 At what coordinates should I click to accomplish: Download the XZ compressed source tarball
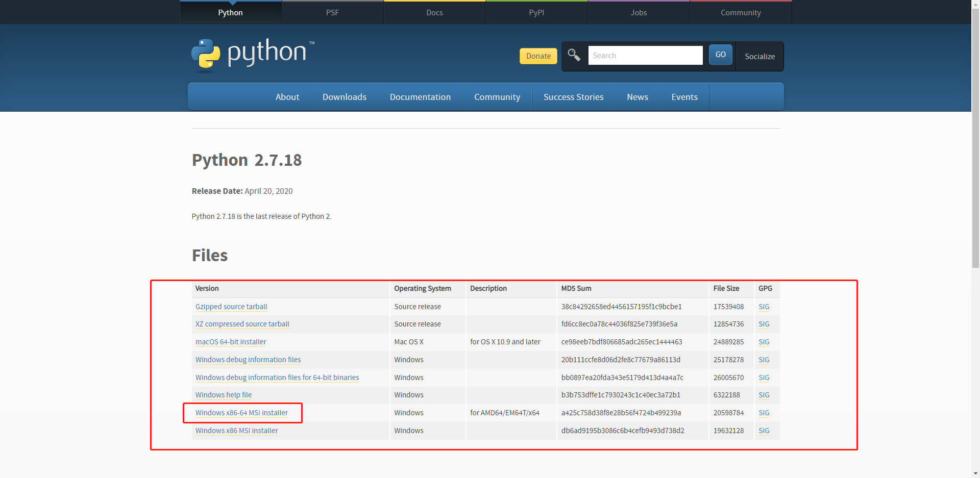[x=242, y=324]
